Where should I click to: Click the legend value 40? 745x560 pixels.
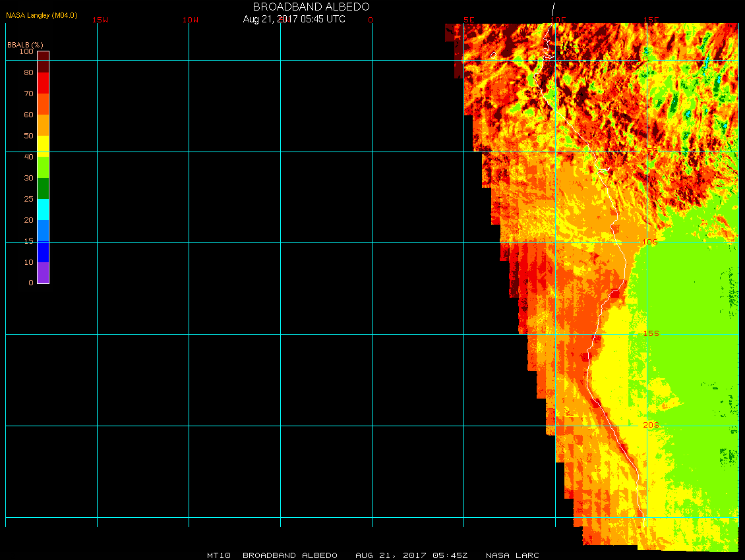[29, 157]
